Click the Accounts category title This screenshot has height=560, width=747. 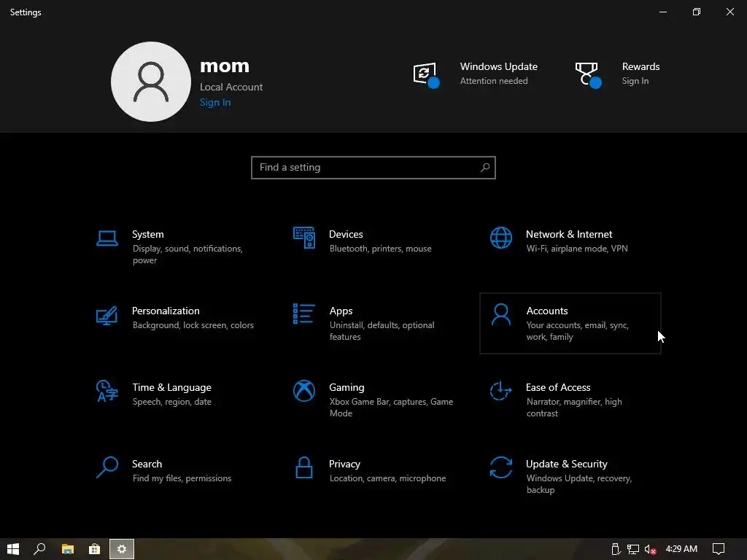[547, 311]
